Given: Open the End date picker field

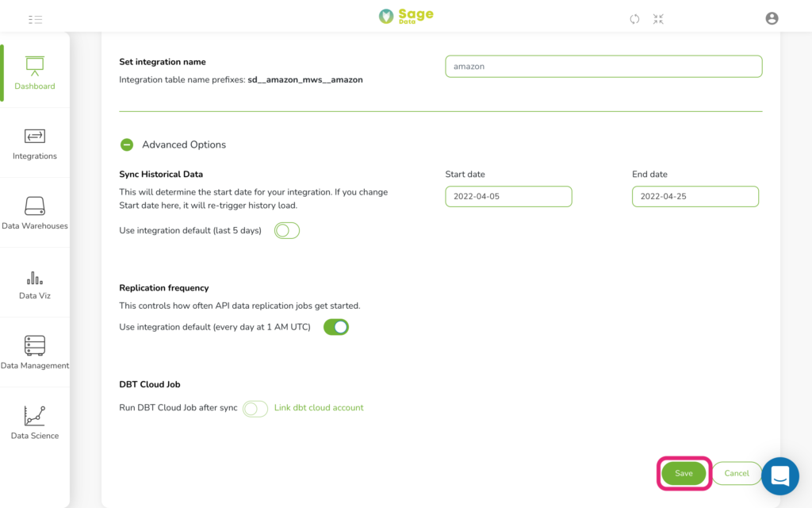Looking at the screenshot, I should click(695, 197).
